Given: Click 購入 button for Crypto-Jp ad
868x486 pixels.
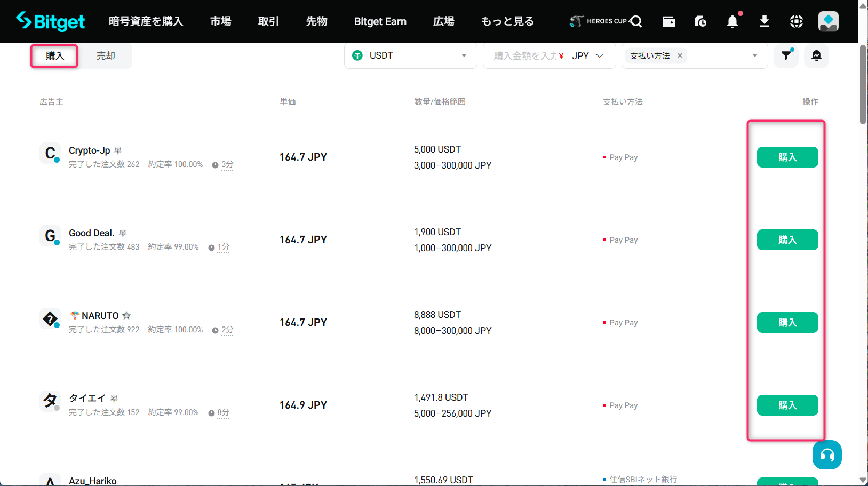Looking at the screenshot, I should point(787,157).
